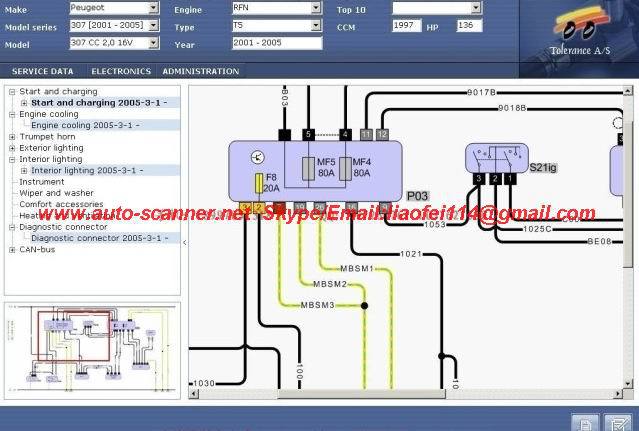Click the horizontal scrollbar left arrow
The height and width of the screenshot is (431, 639).
(194, 394)
